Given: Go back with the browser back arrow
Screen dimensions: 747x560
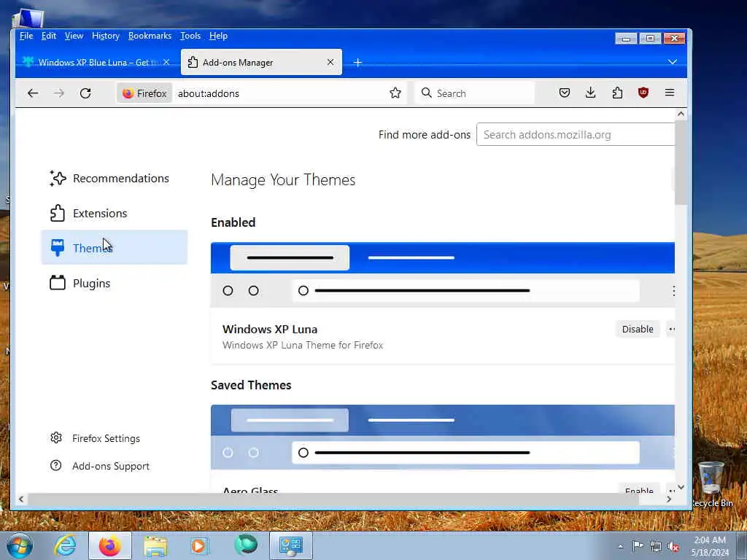Looking at the screenshot, I should click(x=32, y=93).
